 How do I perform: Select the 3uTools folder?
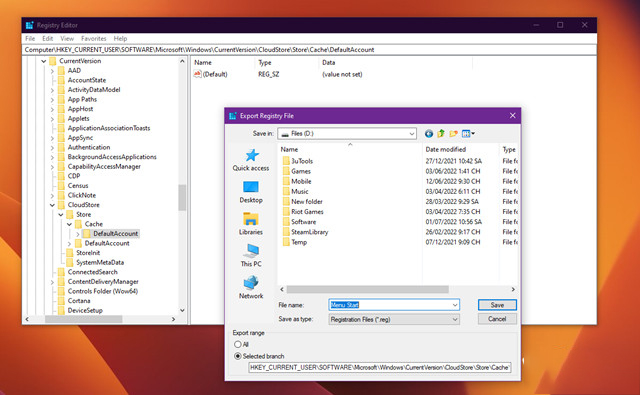click(298, 161)
